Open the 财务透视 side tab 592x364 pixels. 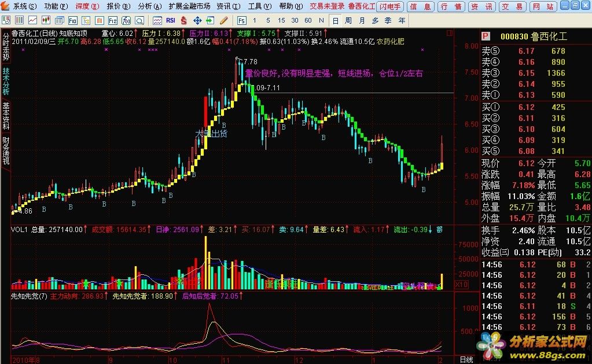[6, 150]
